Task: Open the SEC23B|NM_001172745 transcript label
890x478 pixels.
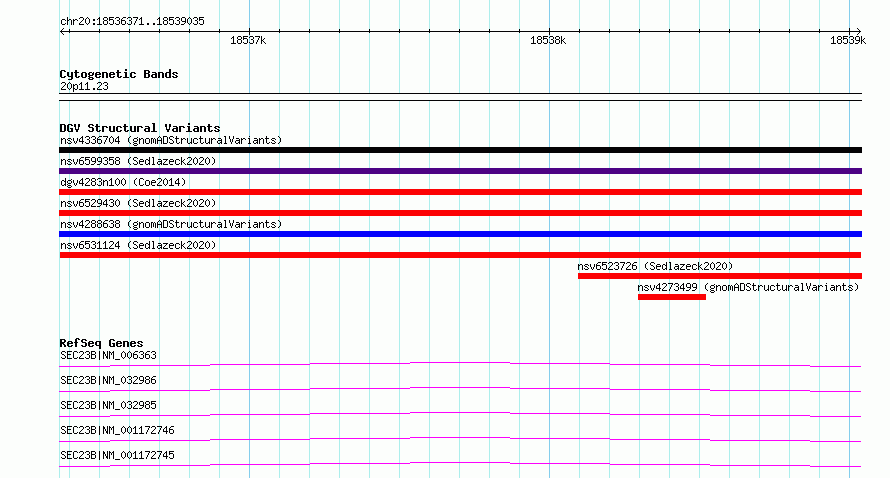Action: click(x=117, y=455)
